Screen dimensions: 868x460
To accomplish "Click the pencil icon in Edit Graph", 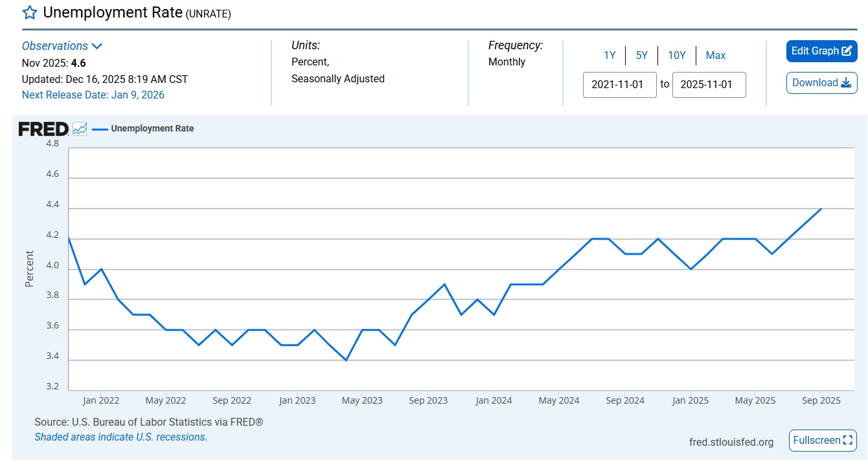I will (847, 51).
